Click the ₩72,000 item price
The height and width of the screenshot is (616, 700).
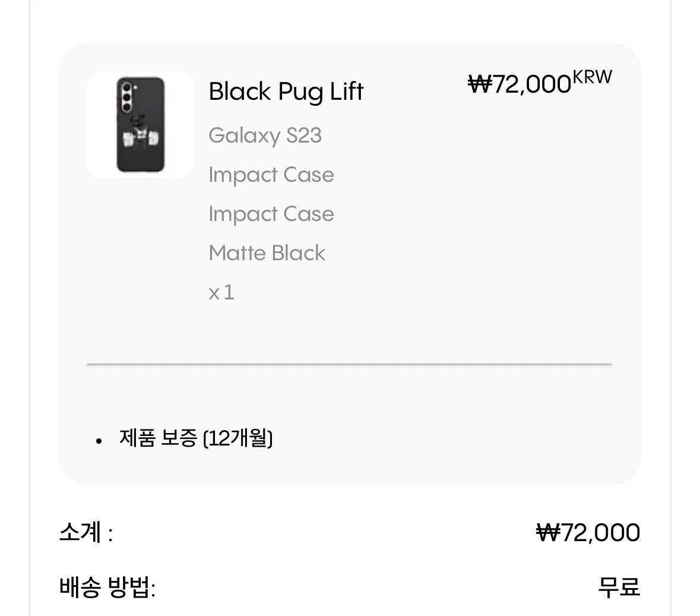[x=520, y=84]
